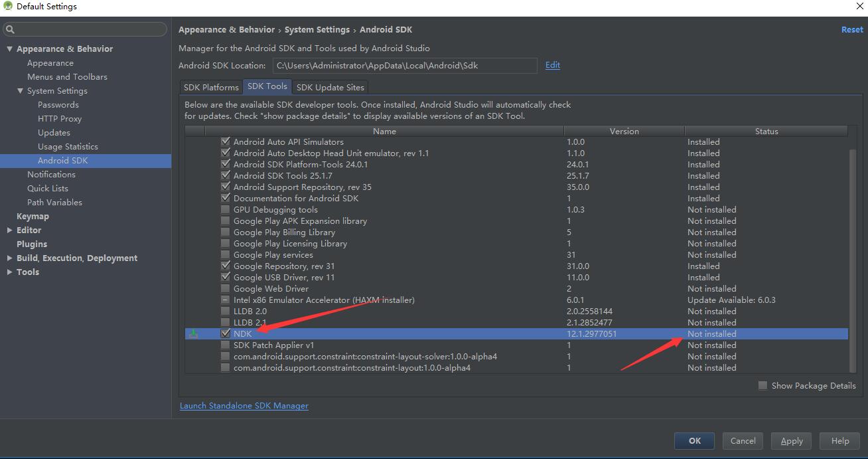The width and height of the screenshot is (868, 459).
Task: Check Google Play Billing Library checkbox
Action: click(x=226, y=232)
